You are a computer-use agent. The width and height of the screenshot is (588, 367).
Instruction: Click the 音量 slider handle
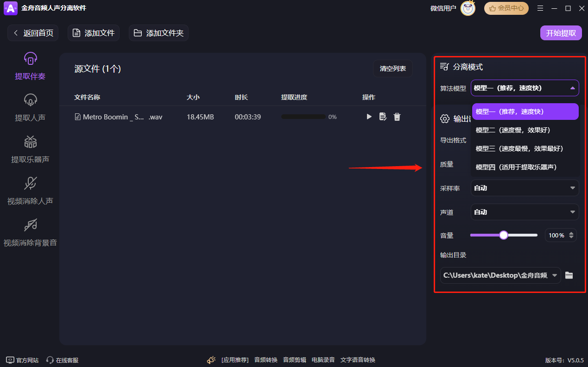tap(504, 235)
